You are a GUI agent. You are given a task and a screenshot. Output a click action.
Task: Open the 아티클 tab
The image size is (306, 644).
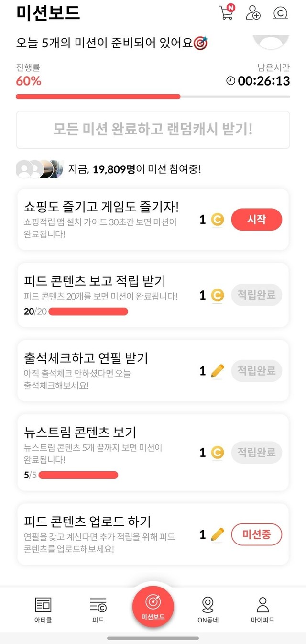point(43,609)
